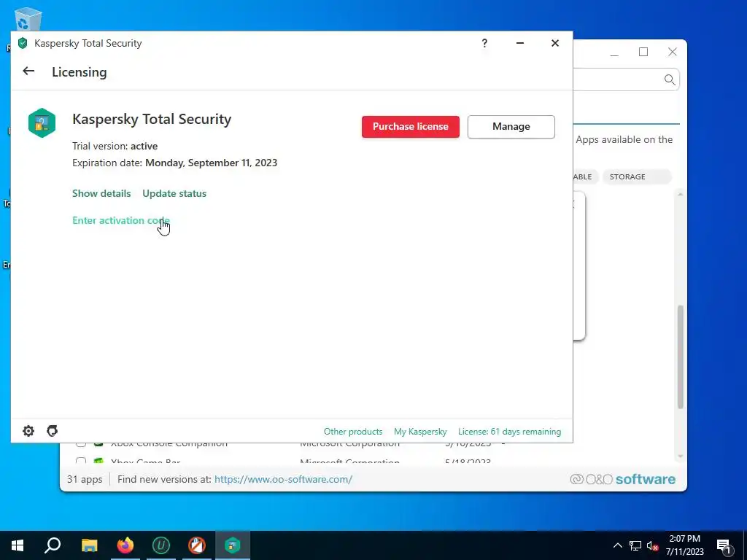Open Kaspersky help question mark
Viewport: 747px width, 560px height.
click(x=484, y=43)
